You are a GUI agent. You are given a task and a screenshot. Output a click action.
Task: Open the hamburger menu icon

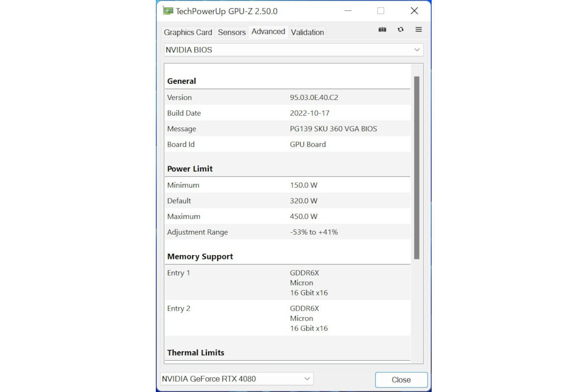(418, 29)
